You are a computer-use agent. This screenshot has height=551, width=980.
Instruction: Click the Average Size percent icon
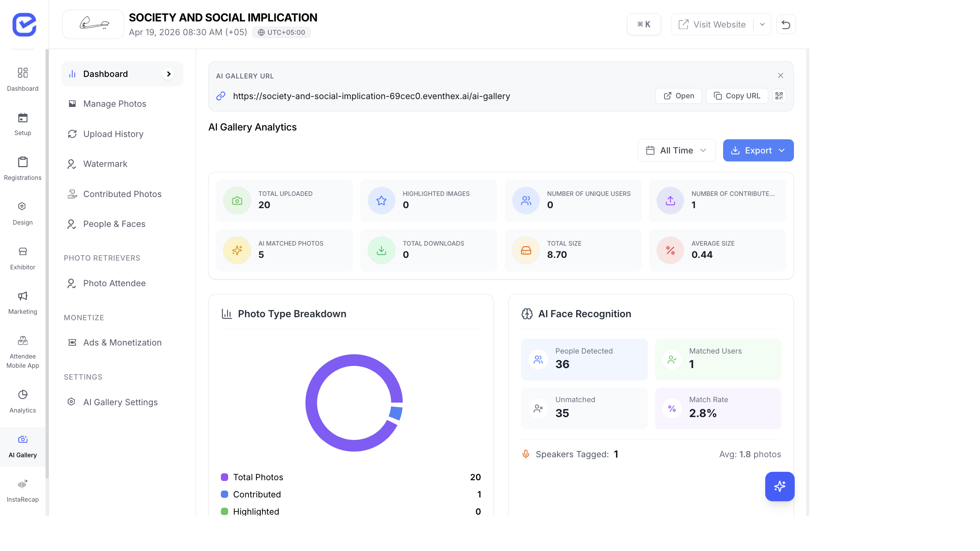point(670,250)
